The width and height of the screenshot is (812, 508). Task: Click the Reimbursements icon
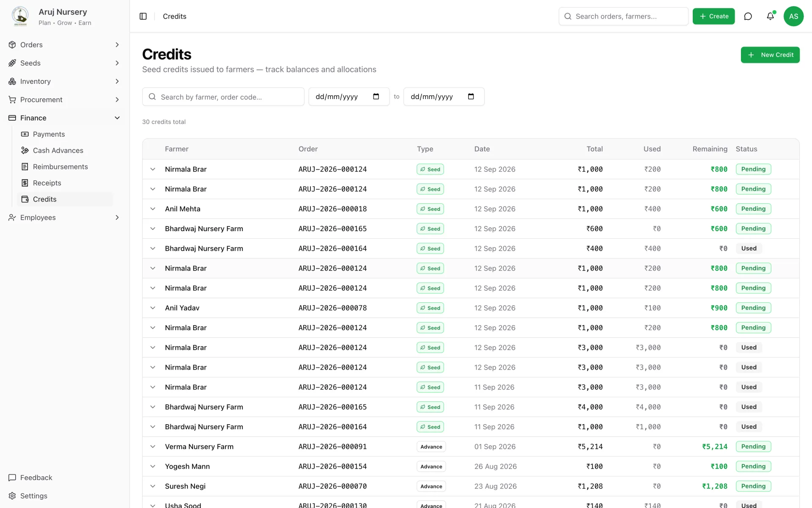(25, 167)
